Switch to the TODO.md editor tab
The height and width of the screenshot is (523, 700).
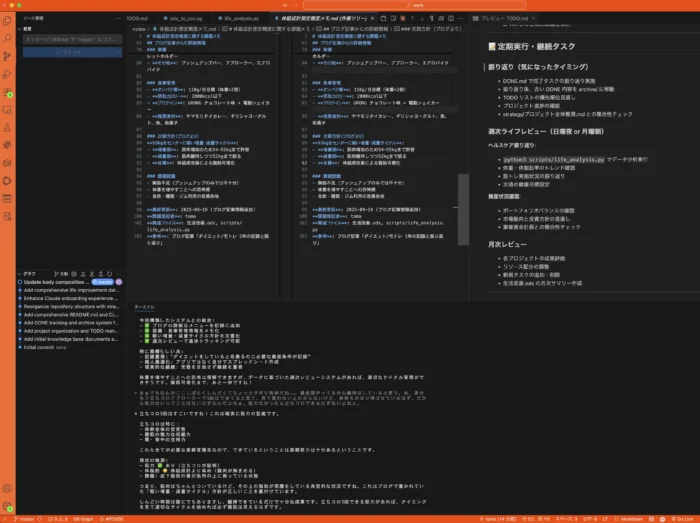[134, 19]
